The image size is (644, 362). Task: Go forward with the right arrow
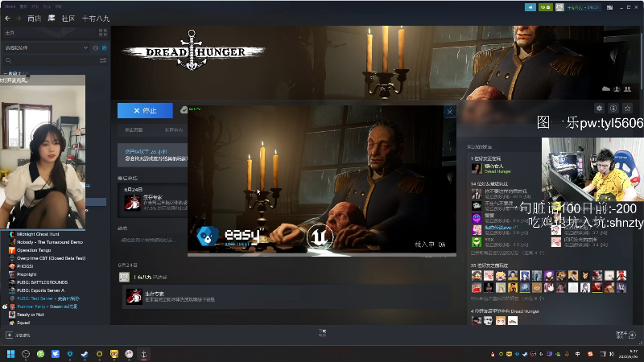coord(19,19)
